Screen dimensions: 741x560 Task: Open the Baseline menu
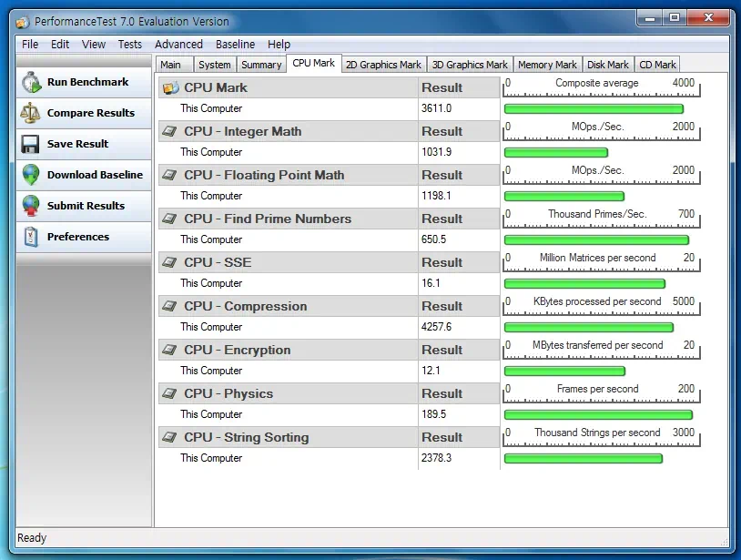(x=235, y=44)
